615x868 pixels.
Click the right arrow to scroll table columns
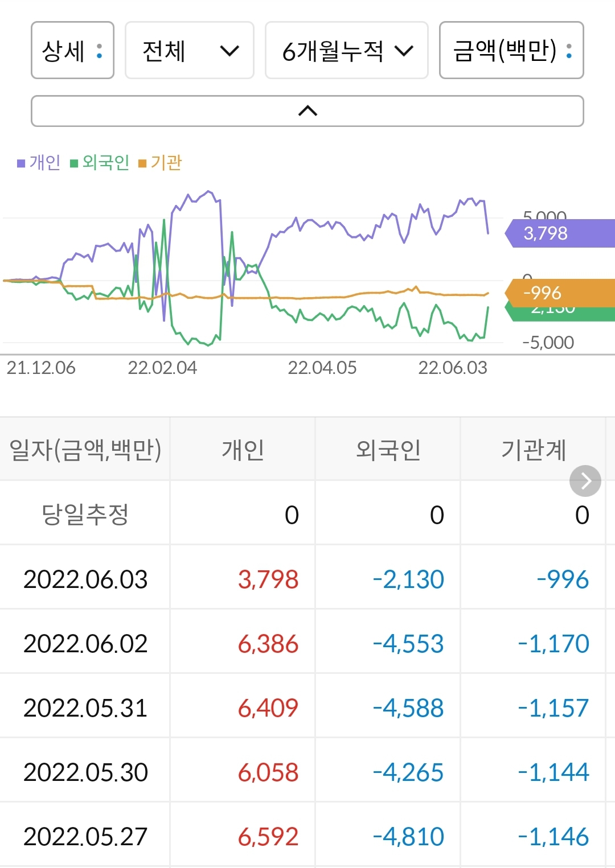point(585,480)
